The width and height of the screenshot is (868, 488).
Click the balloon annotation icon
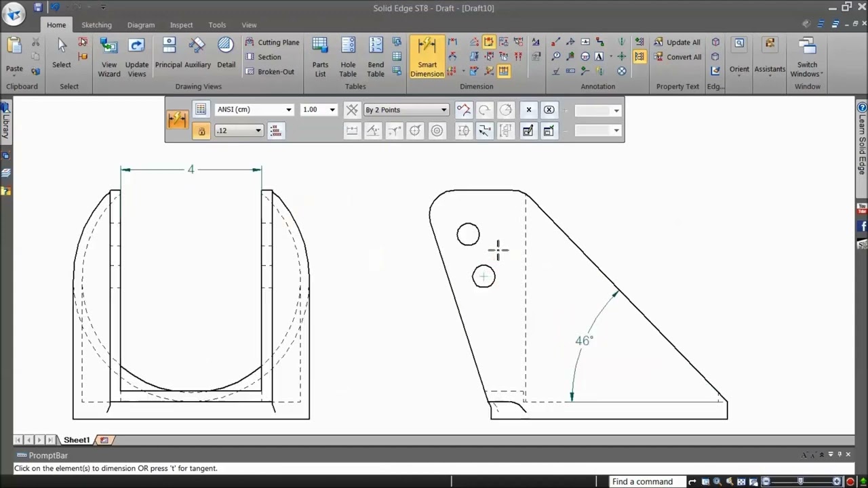[556, 57]
